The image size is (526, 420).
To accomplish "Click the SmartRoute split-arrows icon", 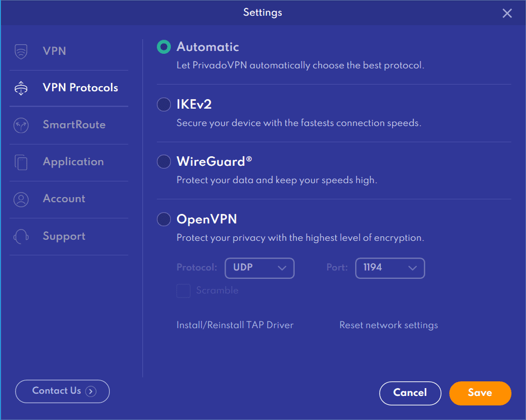I will click(x=21, y=125).
